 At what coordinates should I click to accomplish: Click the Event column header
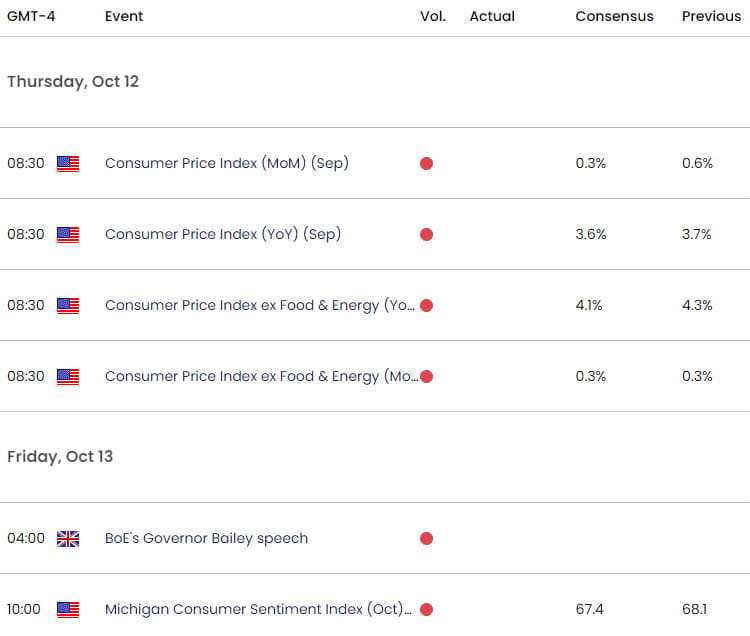(x=124, y=16)
